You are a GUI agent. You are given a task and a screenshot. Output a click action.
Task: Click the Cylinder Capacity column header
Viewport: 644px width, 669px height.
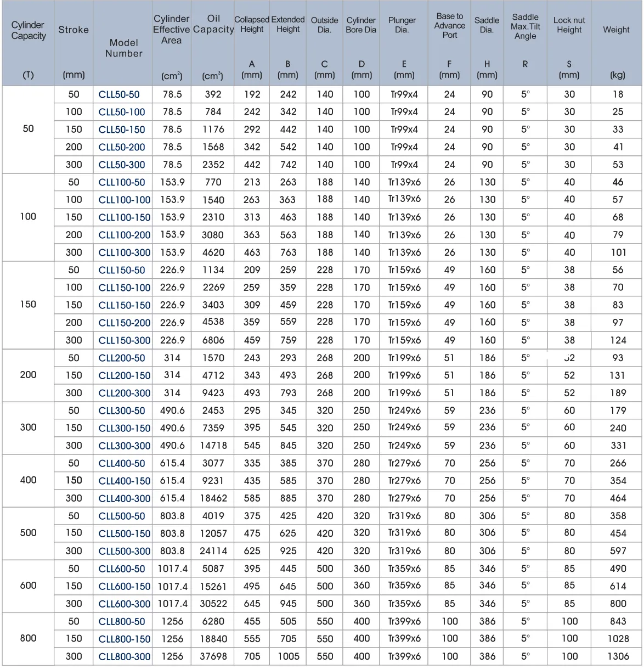(29, 30)
